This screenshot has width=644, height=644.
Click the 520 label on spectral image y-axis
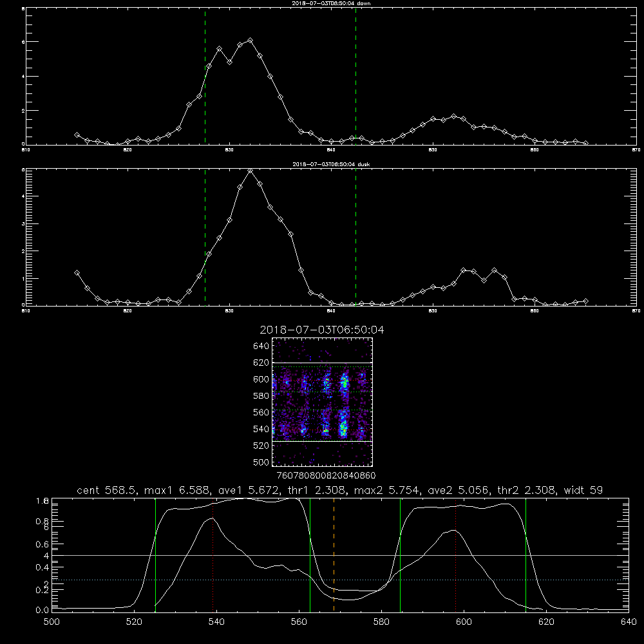(x=261, y=446)
